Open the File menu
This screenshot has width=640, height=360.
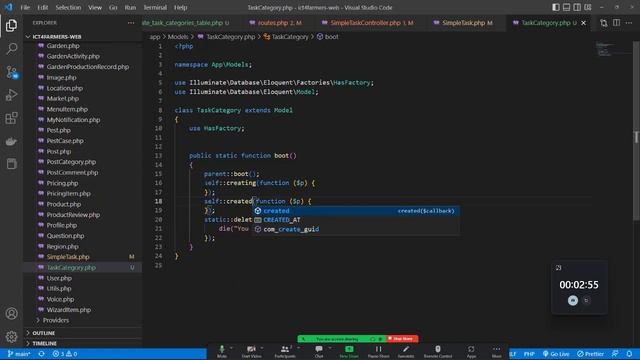(x=25, y=7)
